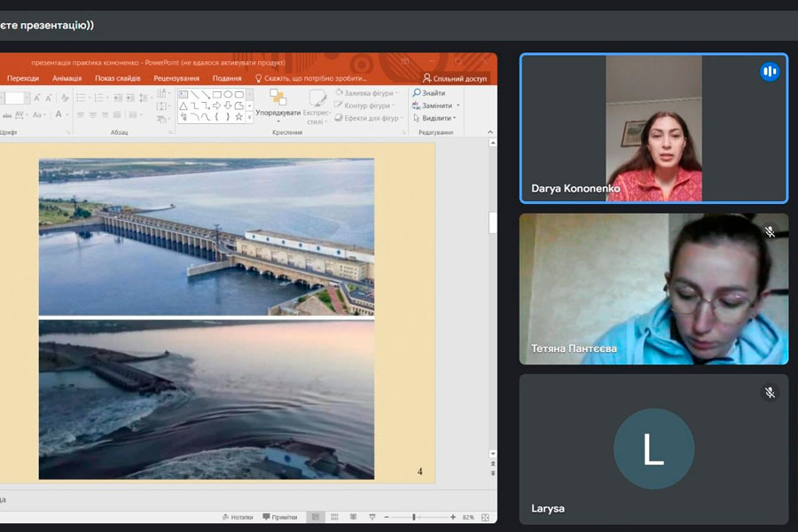Toggle the Примітки comments pane

pos(279,517)
